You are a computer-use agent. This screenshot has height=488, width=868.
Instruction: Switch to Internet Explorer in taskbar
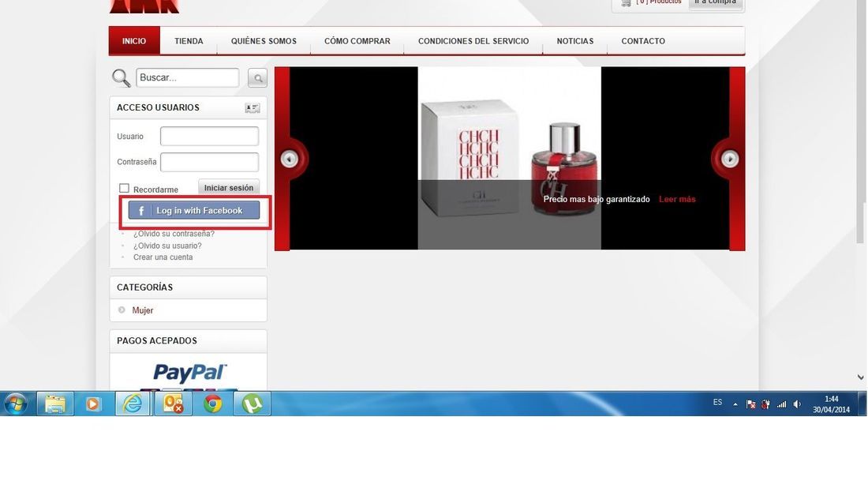point(133,404)
